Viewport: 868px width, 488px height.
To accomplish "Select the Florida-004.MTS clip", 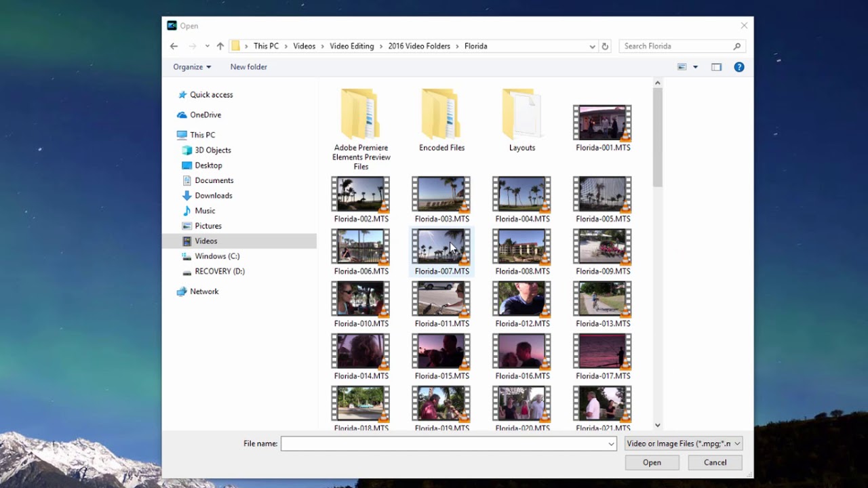I will tap(522, 199).
